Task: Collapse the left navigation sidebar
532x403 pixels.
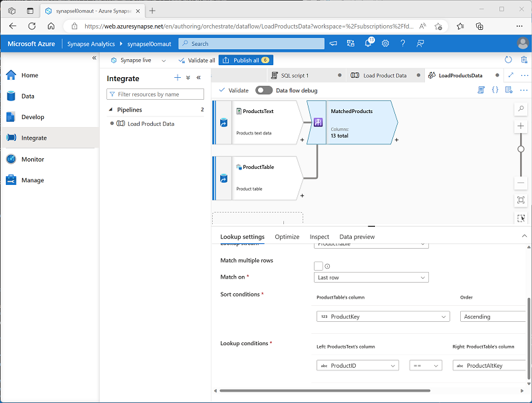Action: [94, 58]
